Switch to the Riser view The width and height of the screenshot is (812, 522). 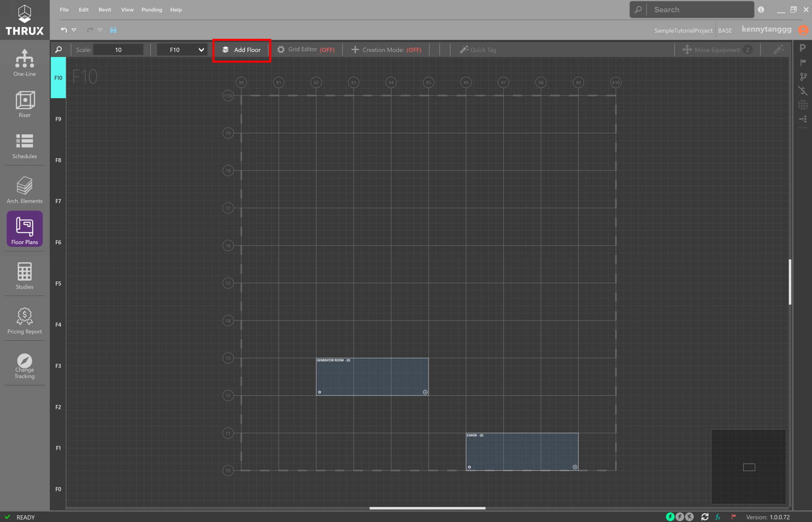coord(24,104)
